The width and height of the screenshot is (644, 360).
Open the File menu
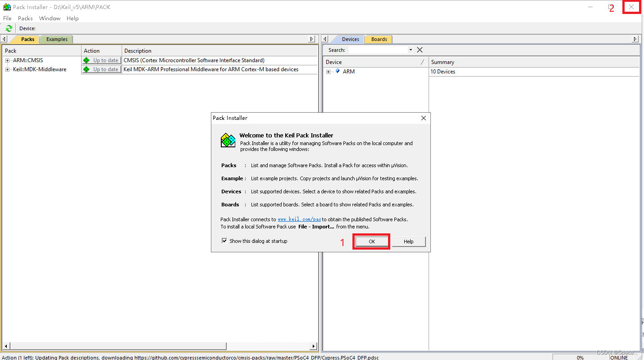[x=7, y=18]
